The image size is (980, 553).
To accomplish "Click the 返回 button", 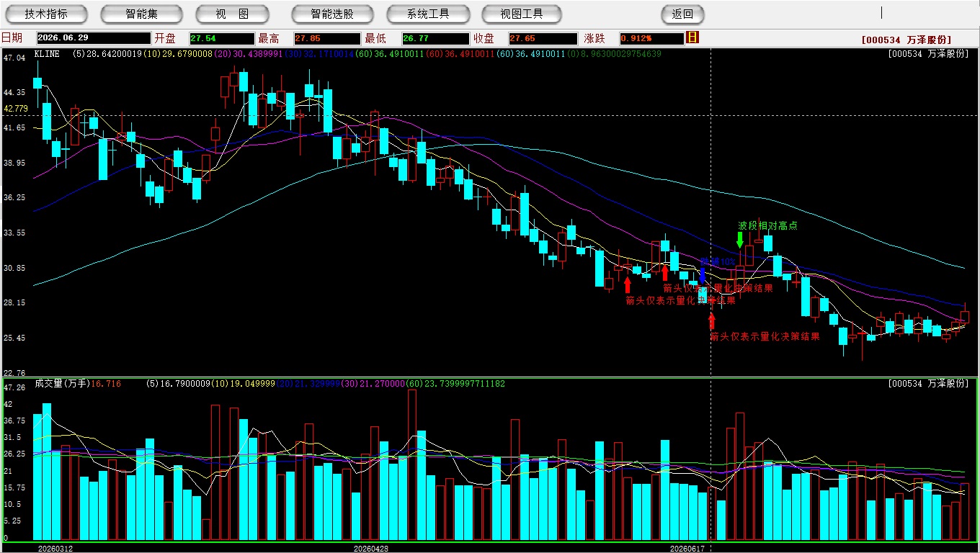I will (682, 14).
